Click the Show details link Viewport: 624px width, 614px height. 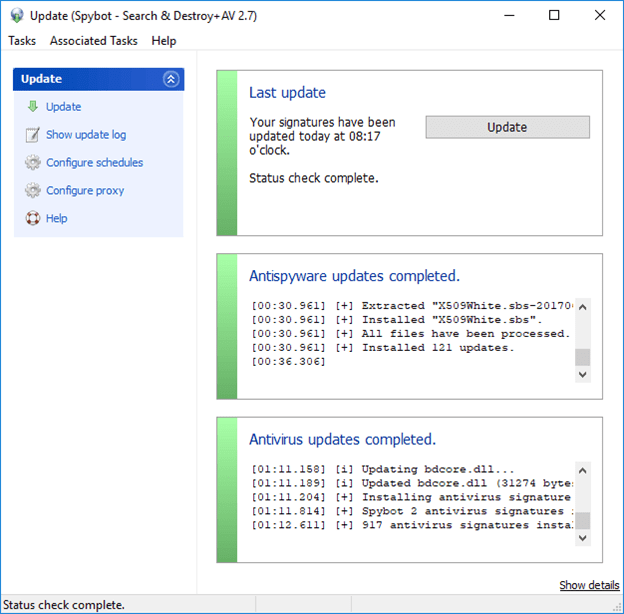pyautogui.click(x=589, y=585)
